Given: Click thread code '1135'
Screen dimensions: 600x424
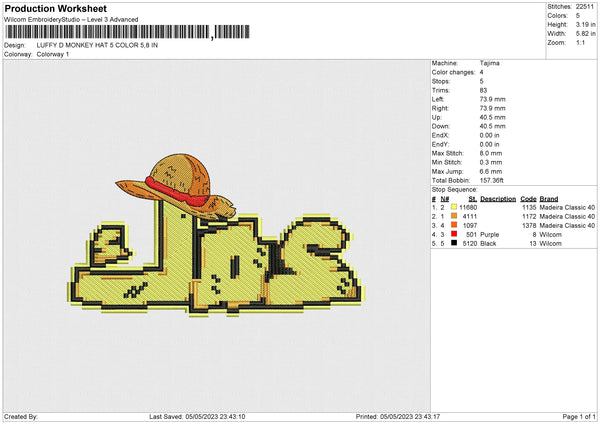Looking at the screenshot, I should click(x=529, y=207).
